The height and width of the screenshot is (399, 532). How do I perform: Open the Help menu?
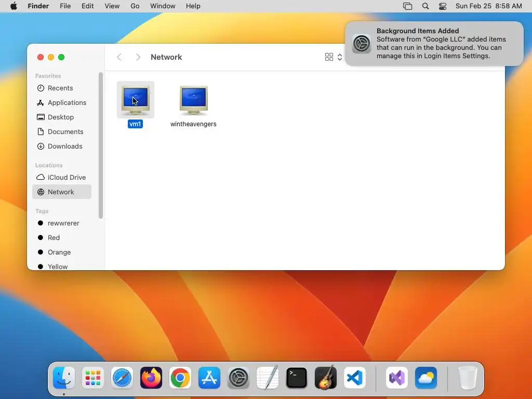[193, 6]
